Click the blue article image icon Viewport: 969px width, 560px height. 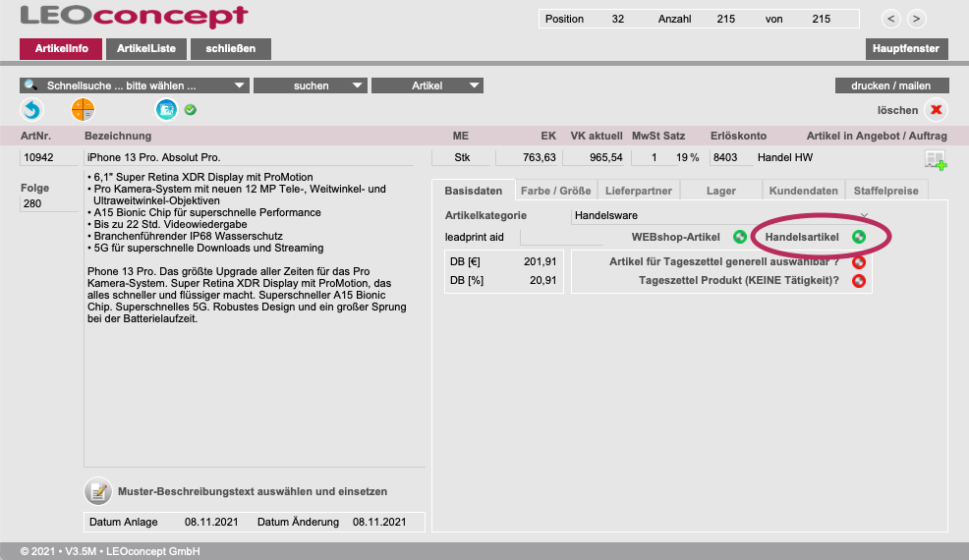pos(166,110)
